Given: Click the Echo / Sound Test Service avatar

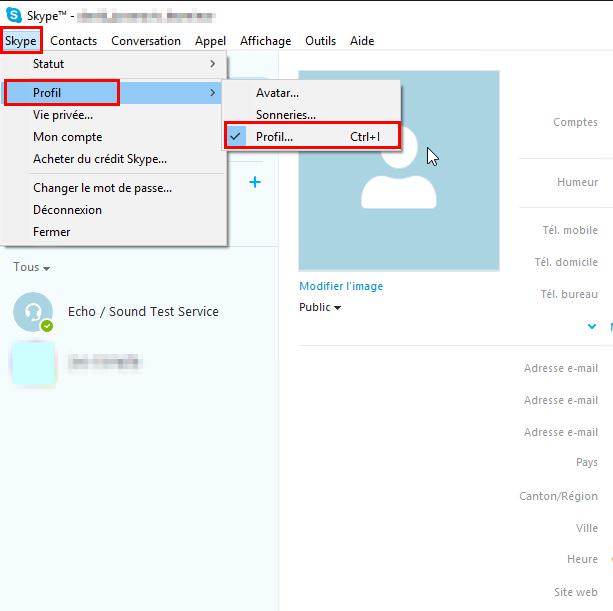Looking at the screenshot, I should 32,312.
